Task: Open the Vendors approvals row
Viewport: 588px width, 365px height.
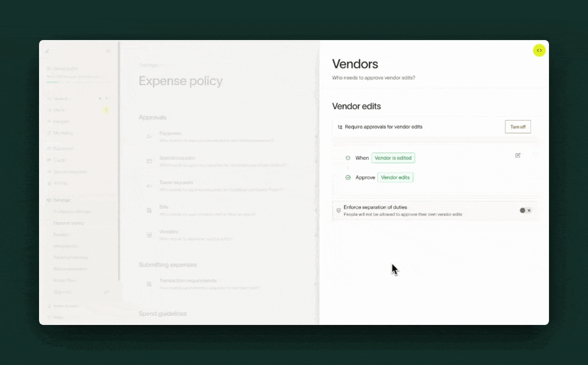Action: [x=229, y=235]
